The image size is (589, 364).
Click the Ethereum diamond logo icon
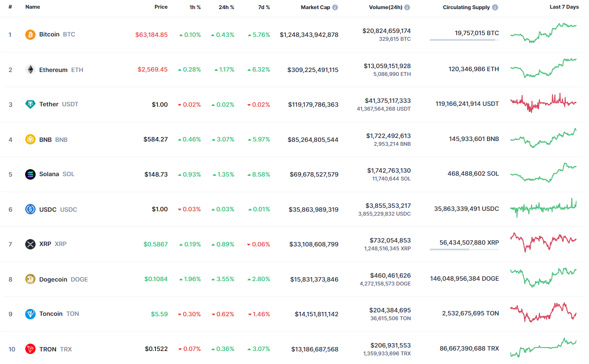30,70
